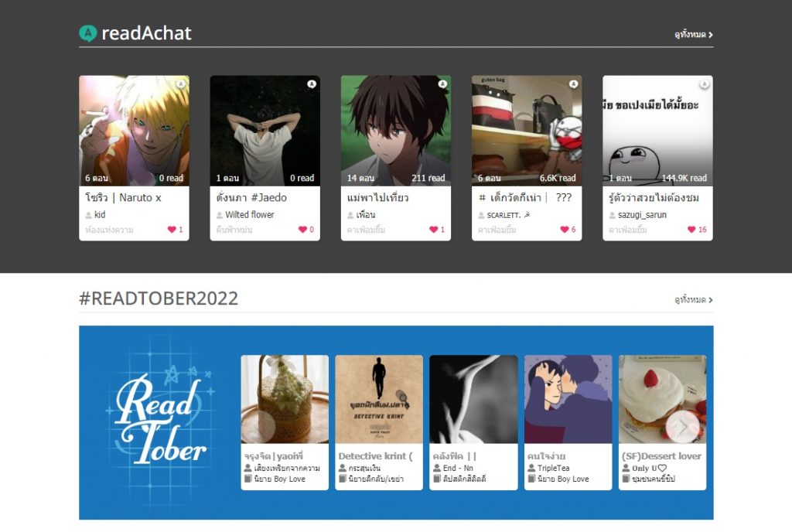The height and width of the screenshot is (532, 792).
Task: Click author icon beside kid
Action: coord(89,215)
